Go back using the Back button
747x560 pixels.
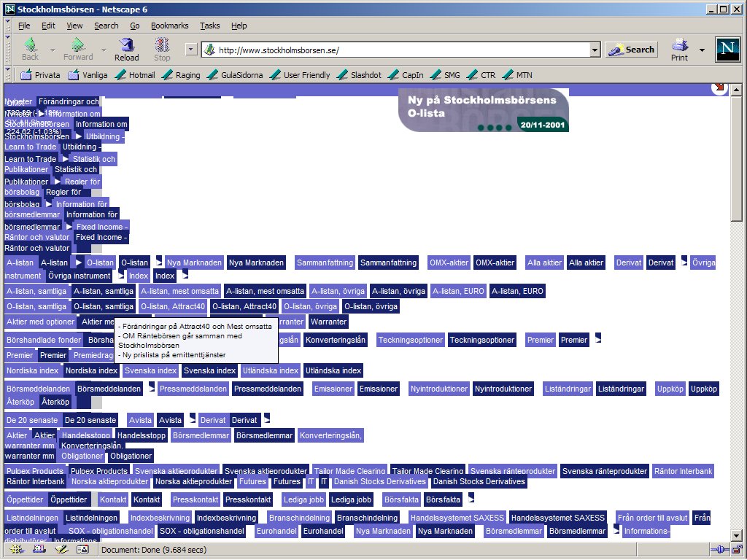point(31,50)
